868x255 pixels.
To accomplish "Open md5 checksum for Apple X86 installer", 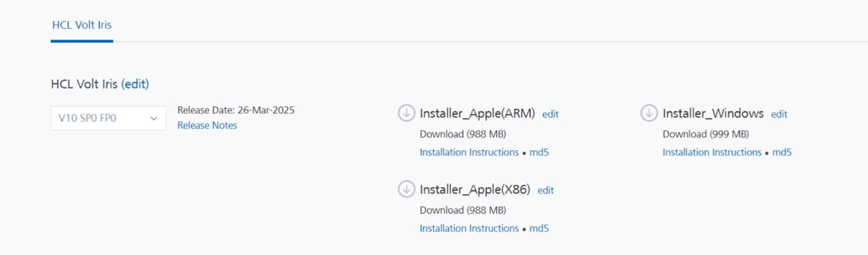I will pos(539,229).
